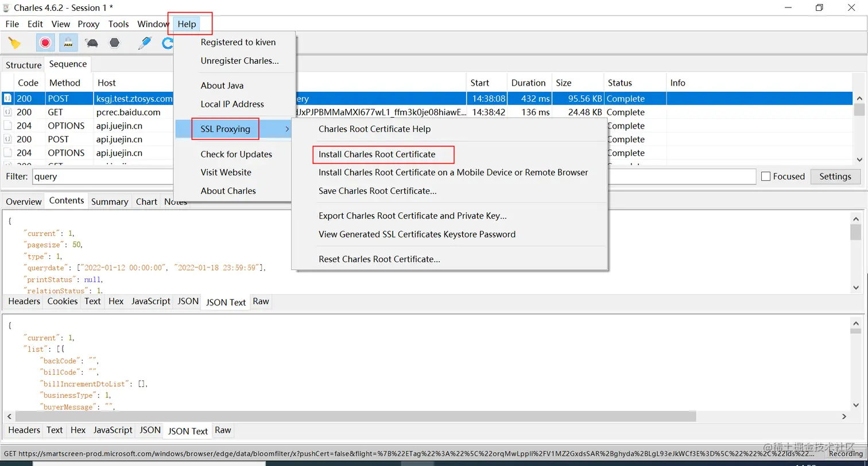Viewport: 868px width, 466px height.
Task: Click the Charles pitcher icon in title bar
Action: click(6, 7)
